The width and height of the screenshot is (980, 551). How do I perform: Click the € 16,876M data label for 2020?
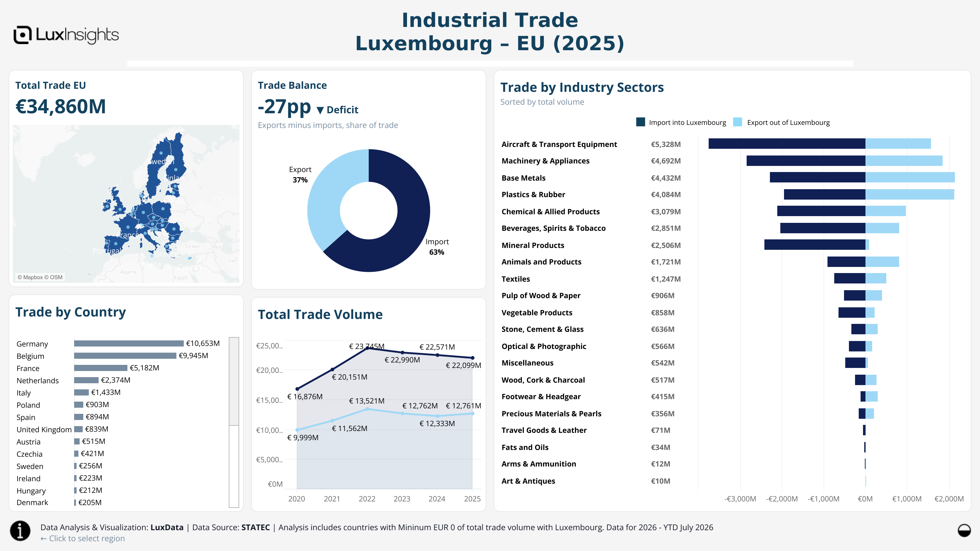pyautogui.click(x=305, y=397)
